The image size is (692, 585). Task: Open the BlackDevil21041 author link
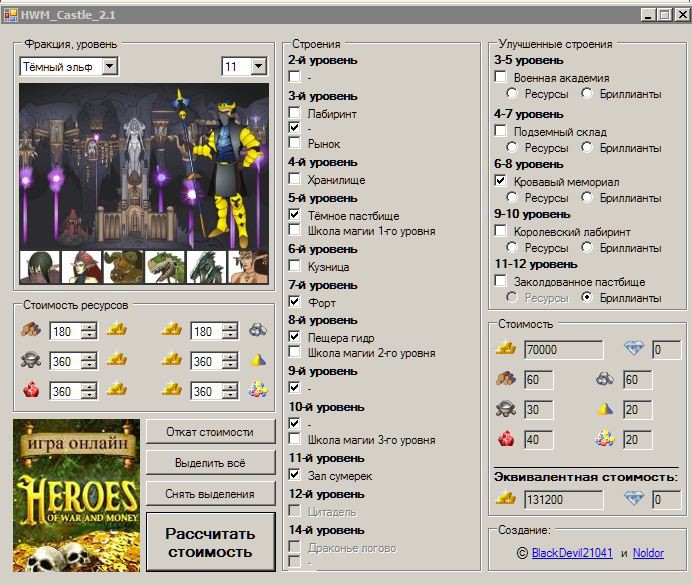[572, 553]
